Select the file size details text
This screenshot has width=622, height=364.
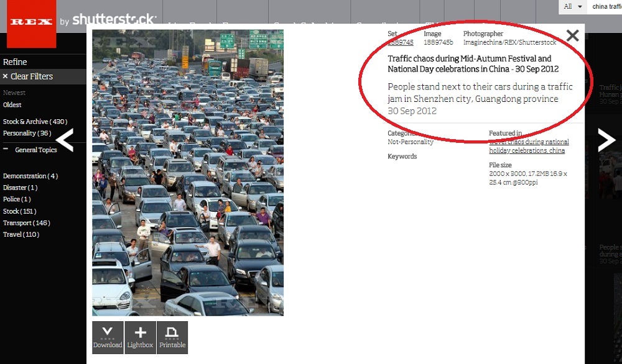(x=528, y=178)
